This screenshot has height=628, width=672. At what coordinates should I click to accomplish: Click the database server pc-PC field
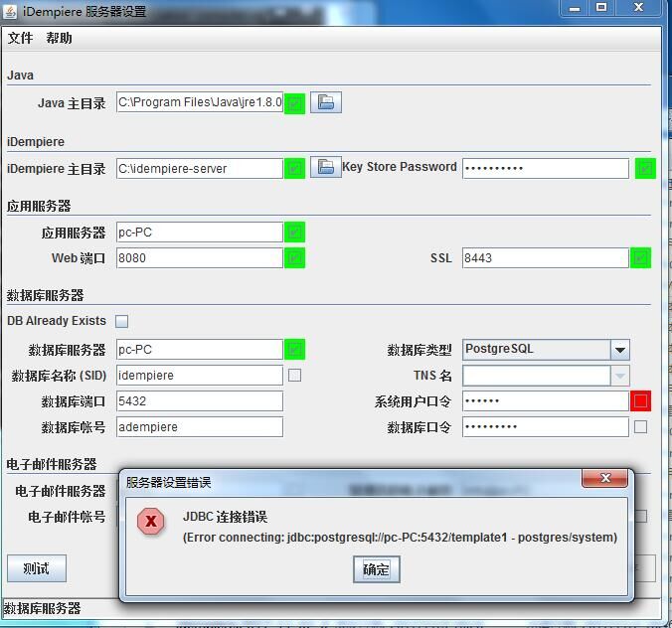[x=200, y=349]
